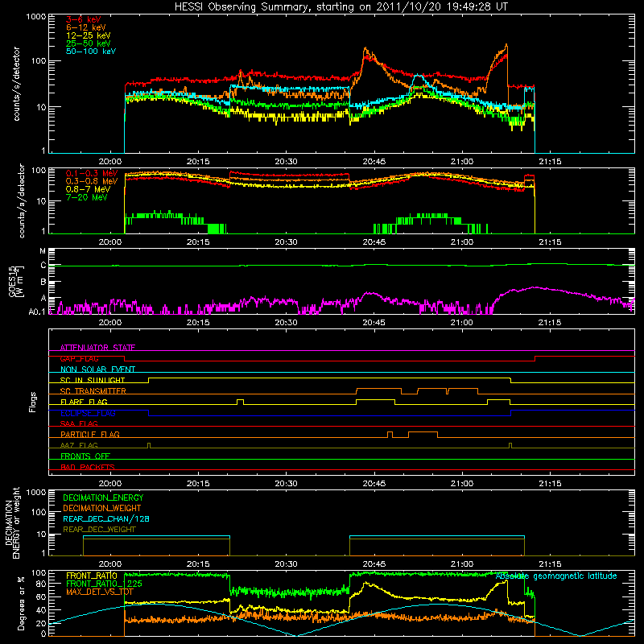Viewport: 644px width, 644px height.
Task: Click the 21:00 time label under MeV panel
Action: (461, 242)
